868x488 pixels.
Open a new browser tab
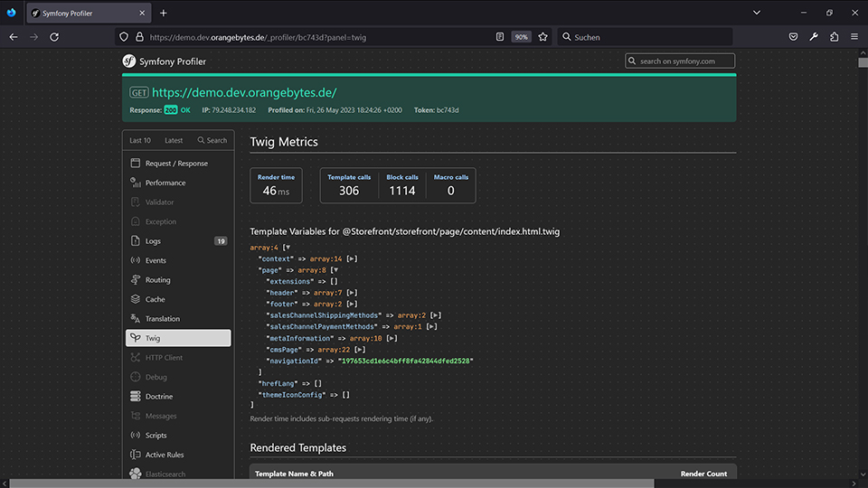click(x=164, y=14)
